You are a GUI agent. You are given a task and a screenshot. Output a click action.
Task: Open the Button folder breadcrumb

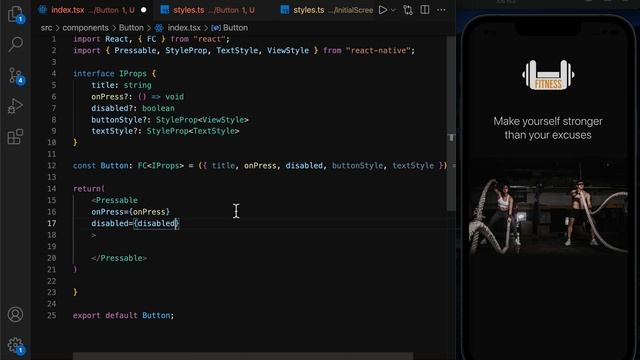(x=131, y=28)
